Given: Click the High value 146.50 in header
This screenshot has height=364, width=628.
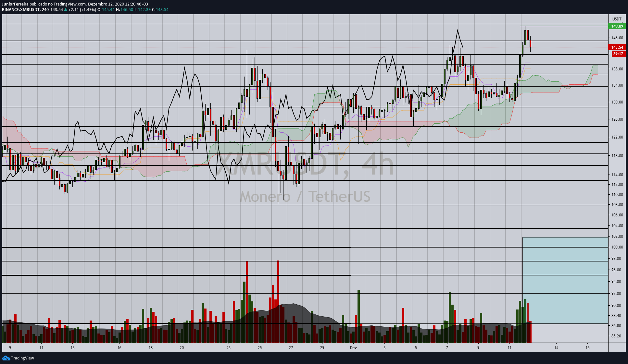Looking at the screenshot, I should (127, 10).
